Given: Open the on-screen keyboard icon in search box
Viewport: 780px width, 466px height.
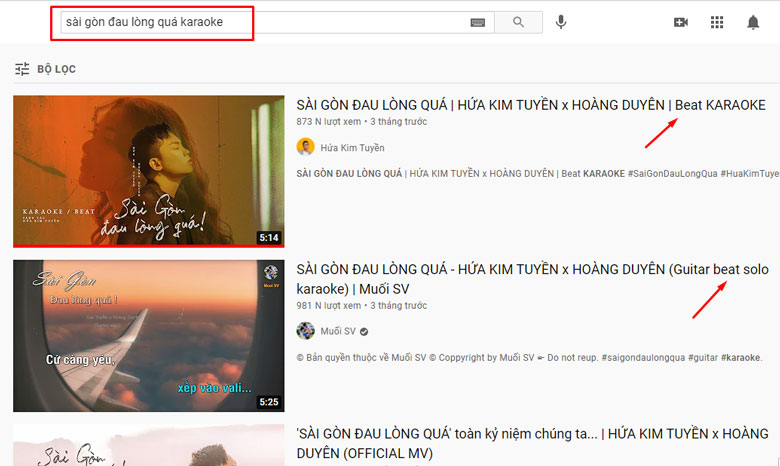Looking at the screenshot, I should point(478,22).
